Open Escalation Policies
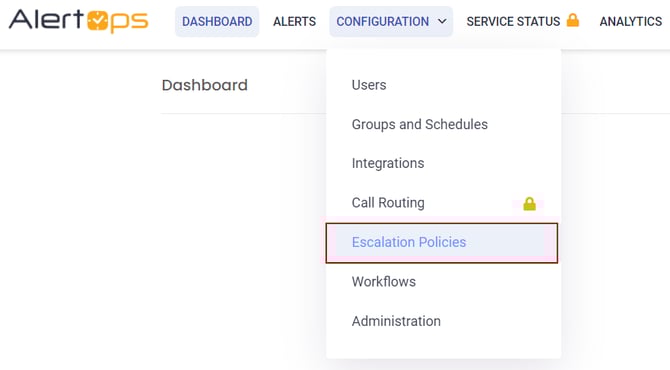This screenshot has width=670, height=370. point(442,243)
